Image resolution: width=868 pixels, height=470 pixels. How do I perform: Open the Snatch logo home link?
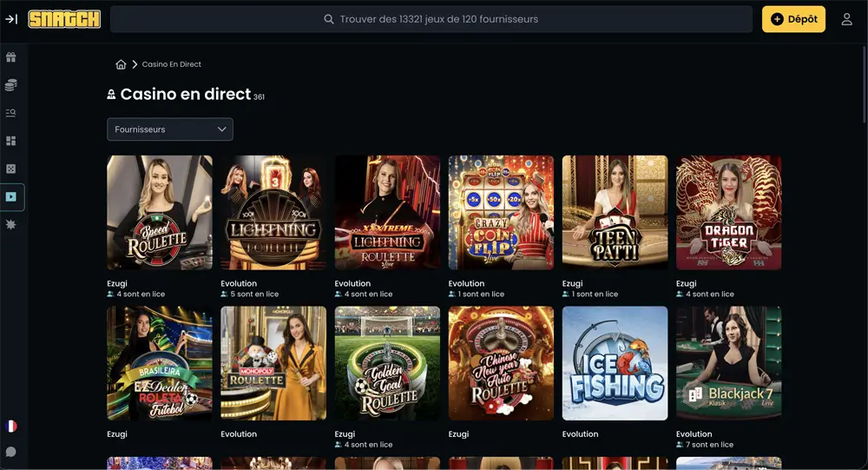64,19
